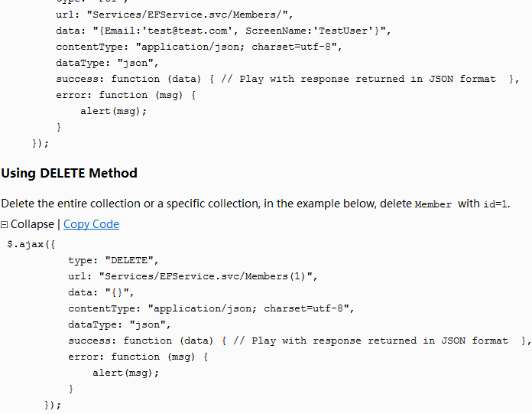Click contentType line in top block
The width and height of the screenshot is (532, 414).
[x=198, y=47]
